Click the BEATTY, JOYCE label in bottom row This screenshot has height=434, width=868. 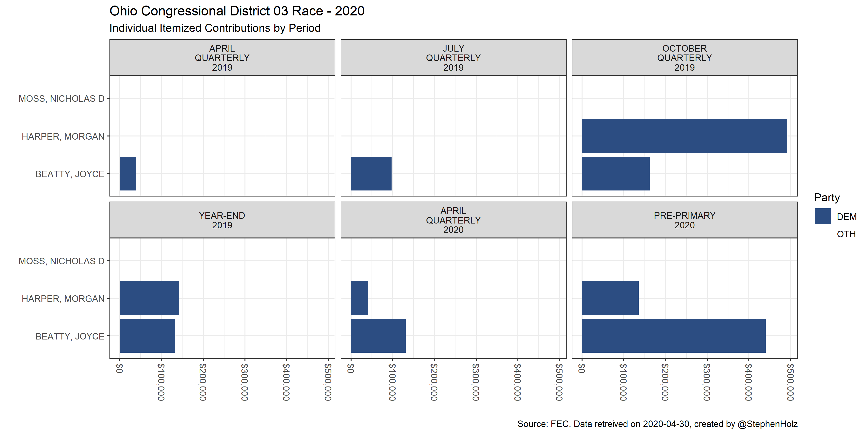70,336
